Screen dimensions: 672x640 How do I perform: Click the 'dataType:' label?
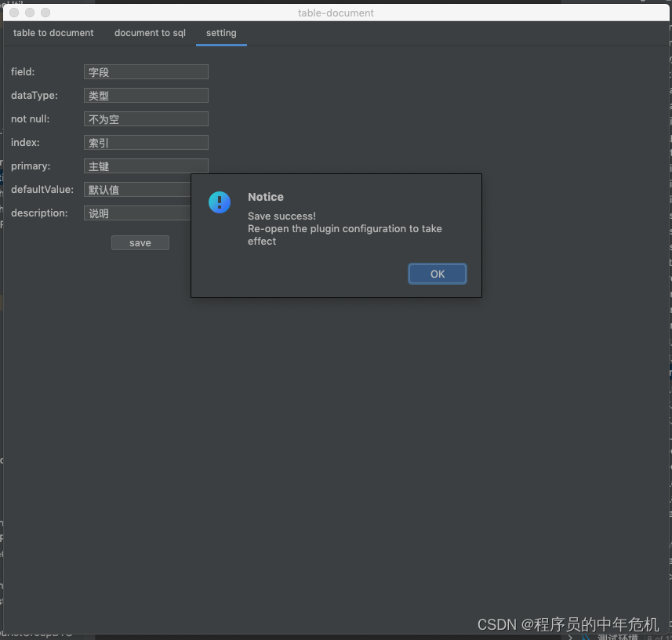click(35, 95)
